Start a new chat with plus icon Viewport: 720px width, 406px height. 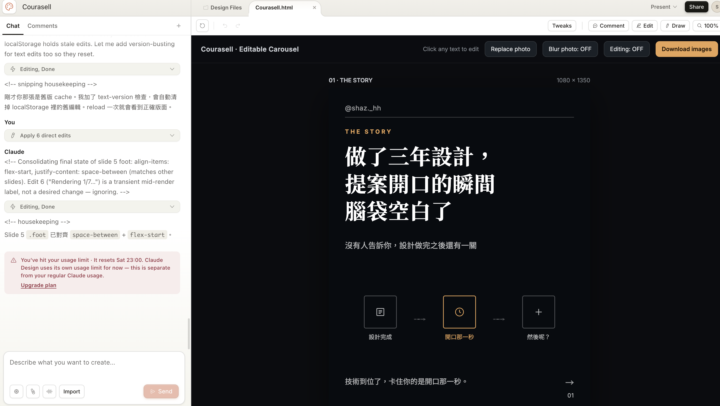[x=179, y=26]
